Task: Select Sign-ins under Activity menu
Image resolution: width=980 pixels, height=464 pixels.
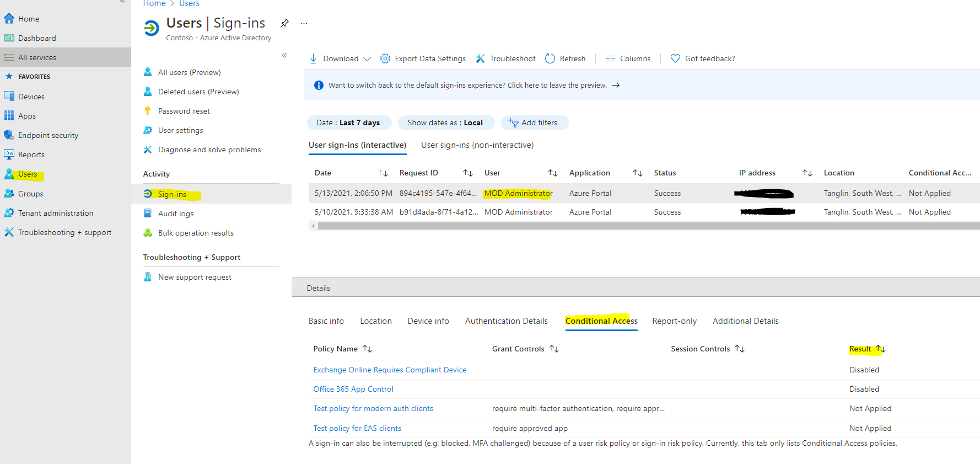Action: (211, 194)
